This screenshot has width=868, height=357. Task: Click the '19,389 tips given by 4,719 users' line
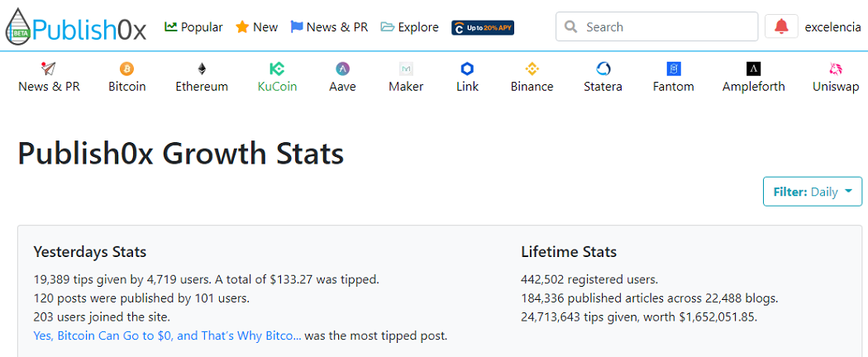pyautogui.click(x=206, y=279)
